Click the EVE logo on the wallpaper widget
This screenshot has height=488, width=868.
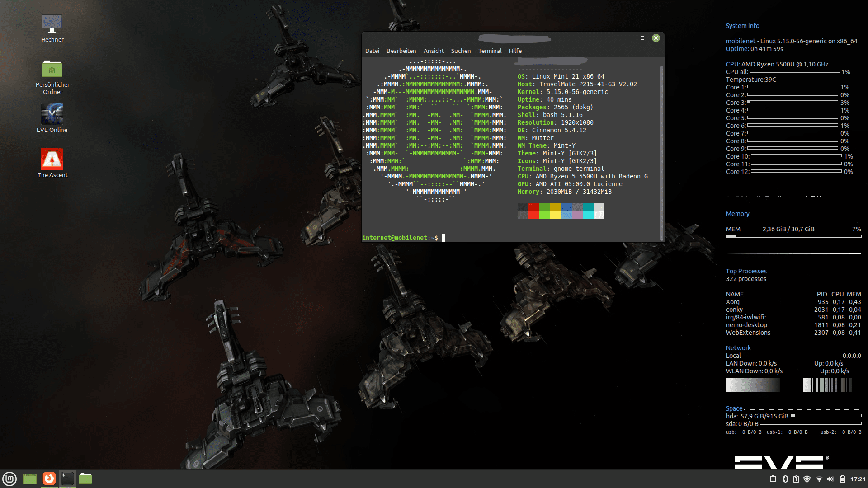click(x=782, y=462)
